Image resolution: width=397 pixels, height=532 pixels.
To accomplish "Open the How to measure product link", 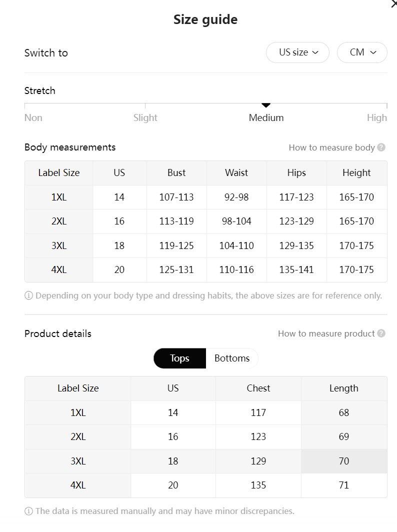I will (x=326, y=333).
